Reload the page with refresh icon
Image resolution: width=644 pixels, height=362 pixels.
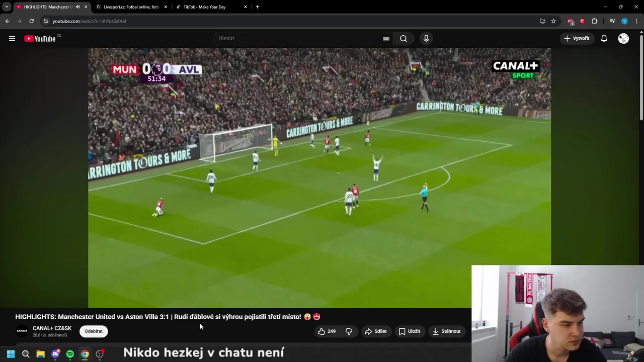[31, 21]
